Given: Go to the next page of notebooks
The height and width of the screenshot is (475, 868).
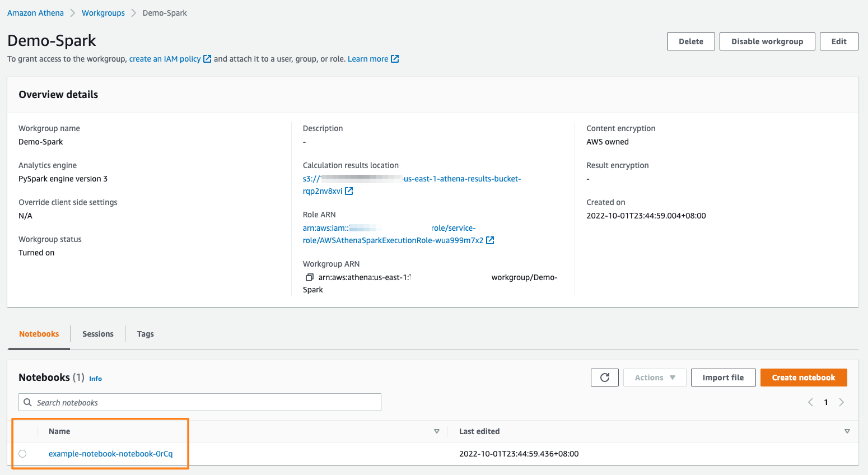Looking at the screenshot, I should point(842,402).
